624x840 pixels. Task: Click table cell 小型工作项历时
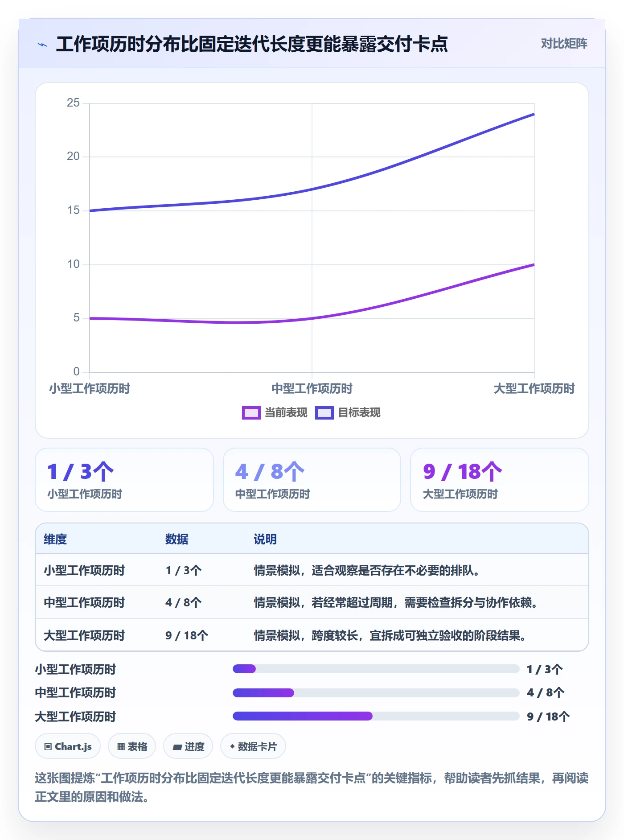coord(84,571)
